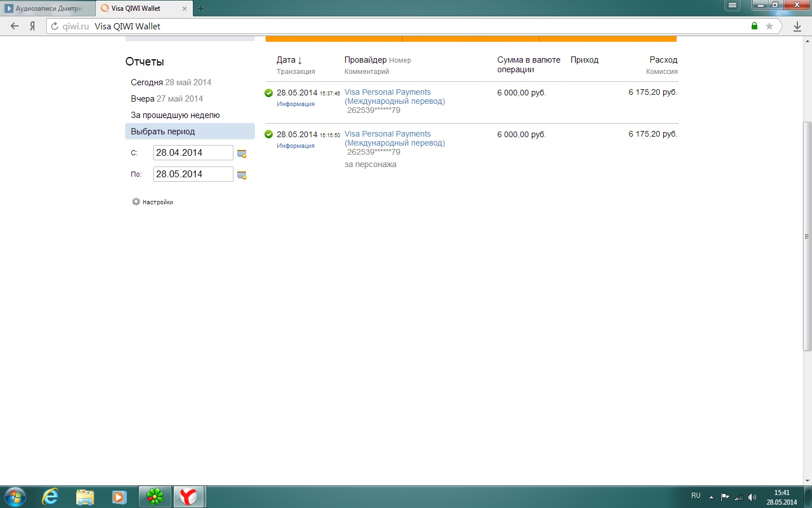Click the 6 175,20 руб. expense of 15:37:46 transaction
The height and width of the screenshot is (508, 812).
click(x=653, y=92)
